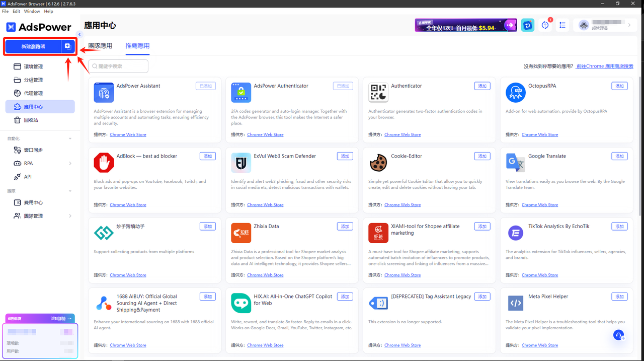Open the Window menu
Viewport: 644px width, 361px height.
click(x=32, y=11)
